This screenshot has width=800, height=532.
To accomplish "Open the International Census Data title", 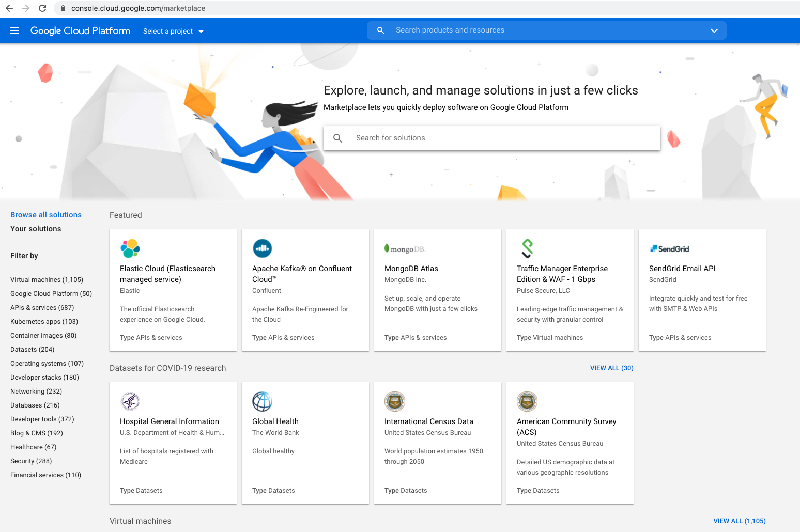I will 429,421.
